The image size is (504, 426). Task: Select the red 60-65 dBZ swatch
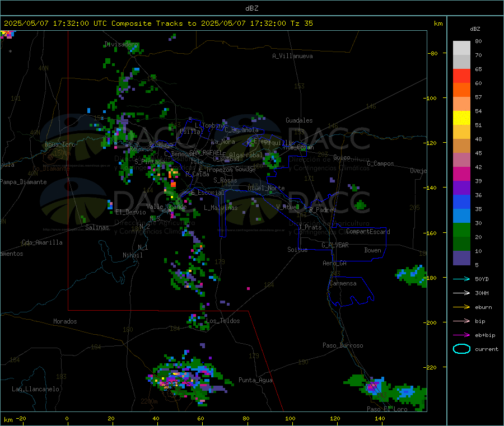click(461, 76)
